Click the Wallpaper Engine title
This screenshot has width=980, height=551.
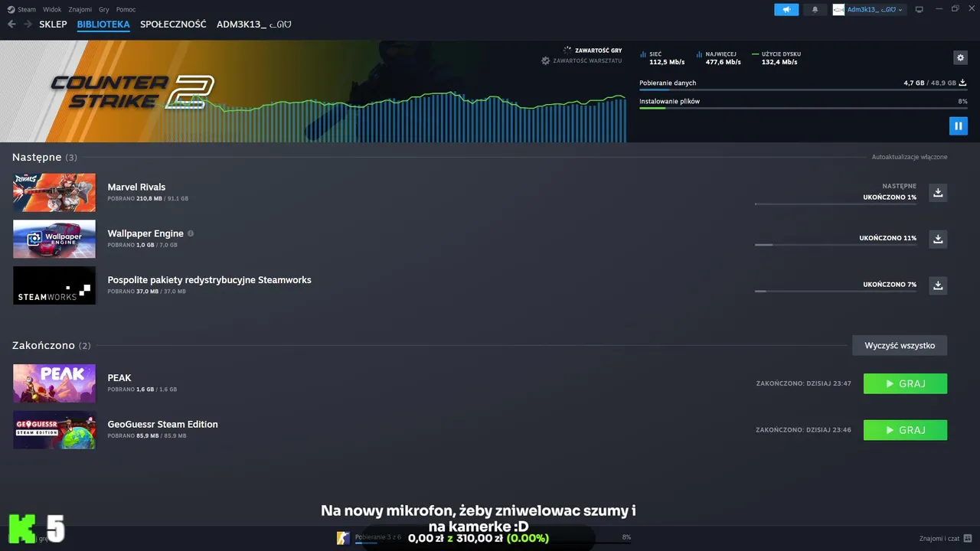[145, 233]
